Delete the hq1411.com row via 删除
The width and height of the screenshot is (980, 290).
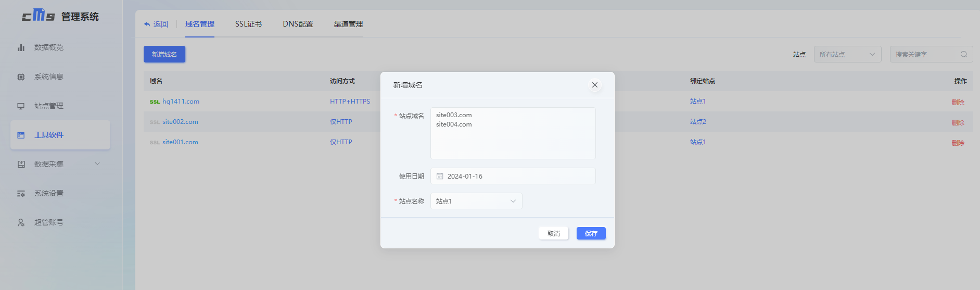point(958,102)
